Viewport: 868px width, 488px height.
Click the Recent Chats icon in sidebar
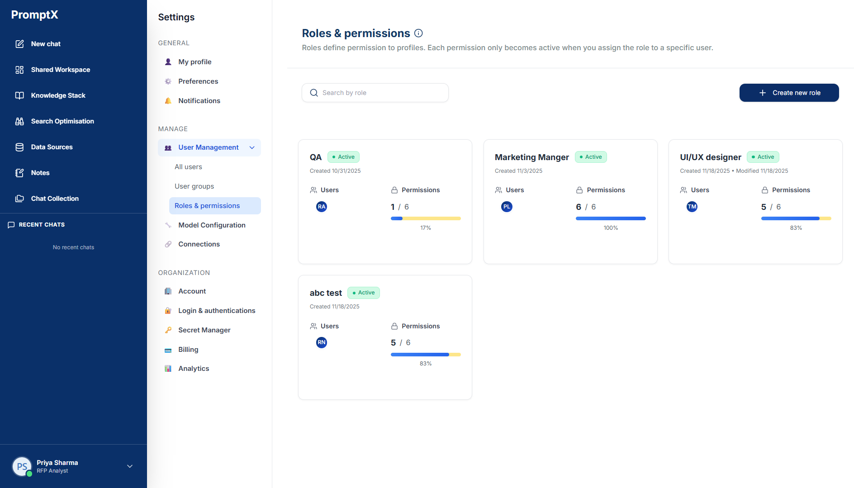[11, 225]
